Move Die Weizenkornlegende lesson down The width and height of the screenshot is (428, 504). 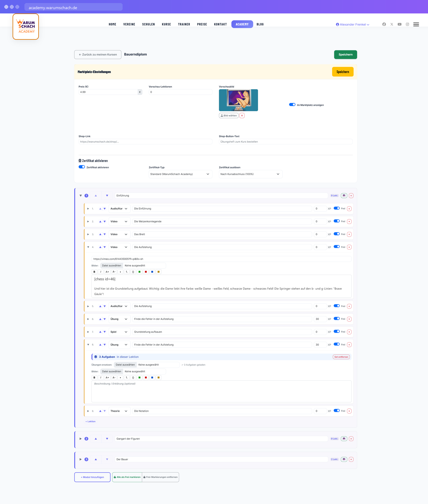click(105, 221)
